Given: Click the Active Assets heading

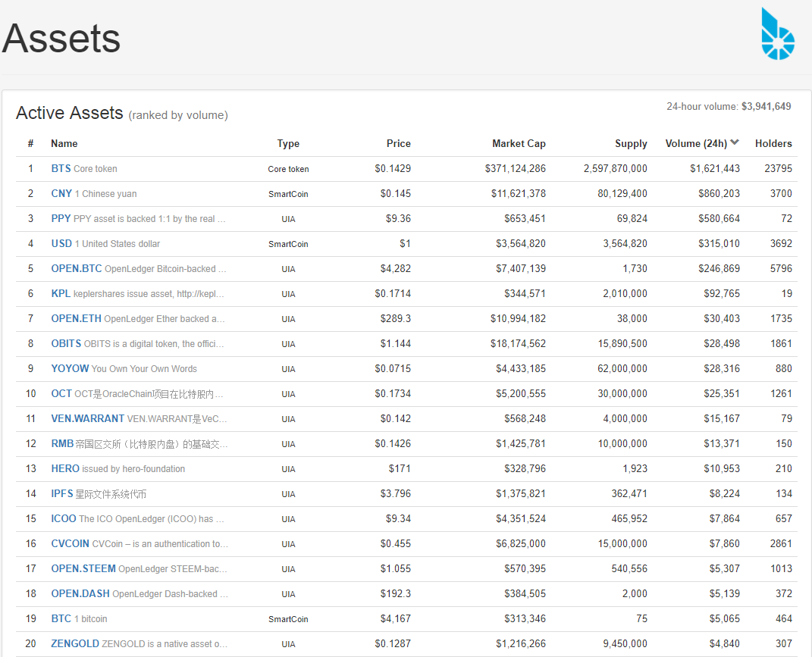Looking at the screenshot, I should 70,112.
